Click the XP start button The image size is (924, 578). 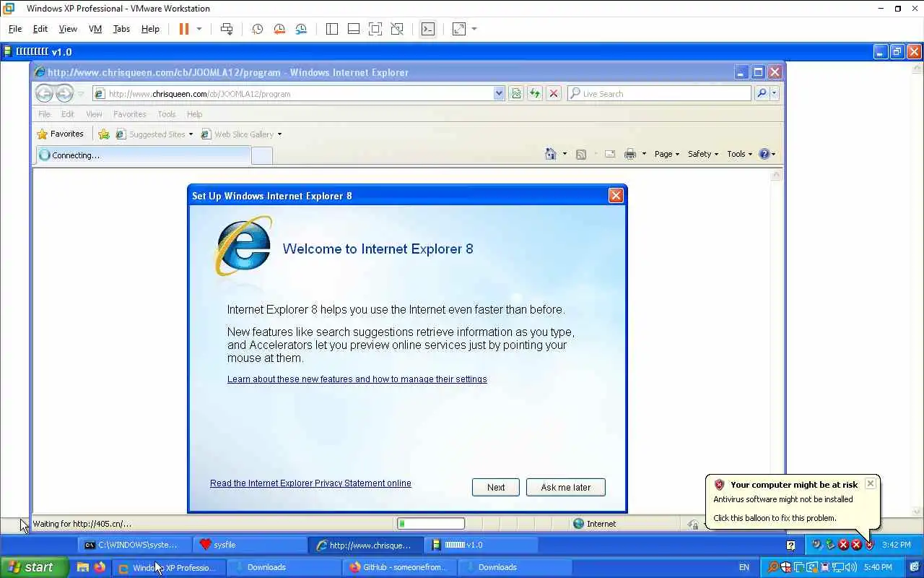click(x=34, y=567)
